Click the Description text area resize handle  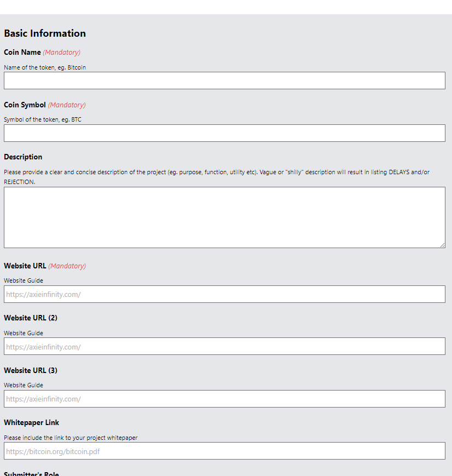(442, 245)
